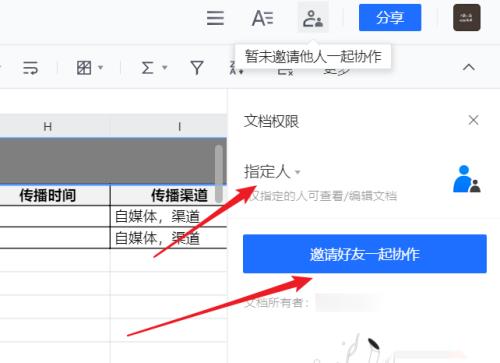Click the collaborators people icon
500x363 pixels.
click(313, 18)
